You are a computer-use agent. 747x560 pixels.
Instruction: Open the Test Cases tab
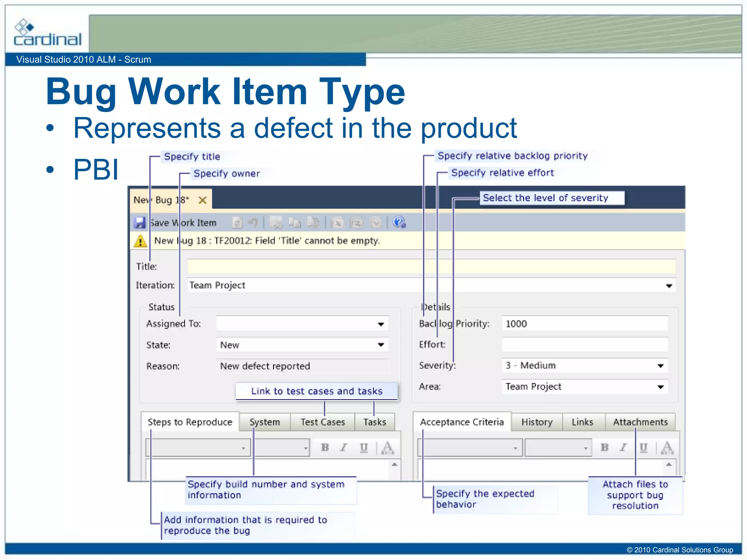(323, 422)
